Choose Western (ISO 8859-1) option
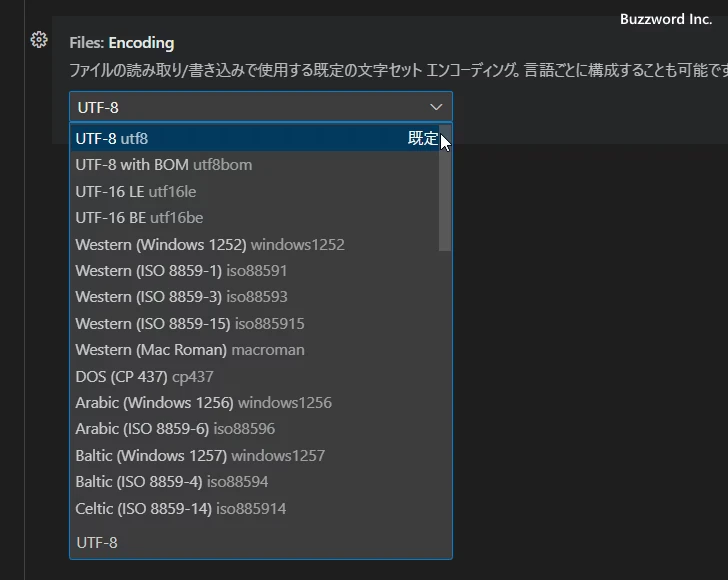The height and width of the screenshot is (580, 728). (181, 270)
